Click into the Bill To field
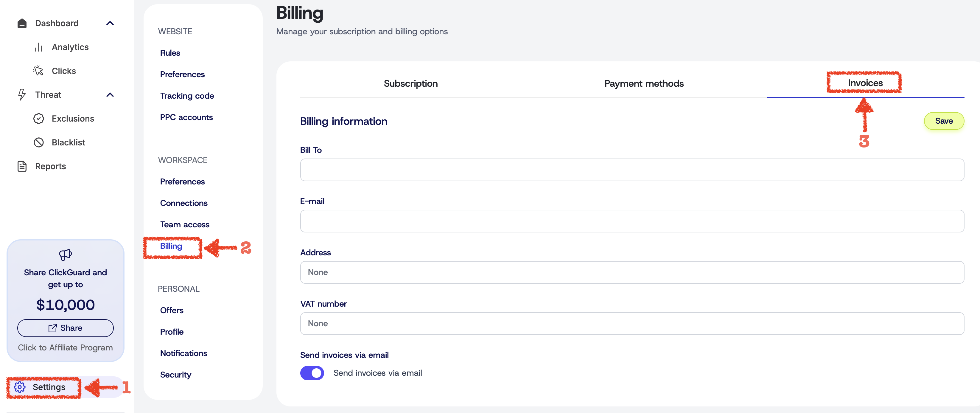The height and width of the screenshot is (413, 980). (x=631, y=170)
